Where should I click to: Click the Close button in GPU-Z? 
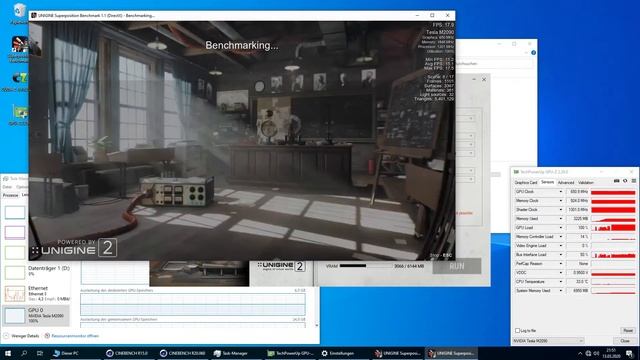[625, 340]
